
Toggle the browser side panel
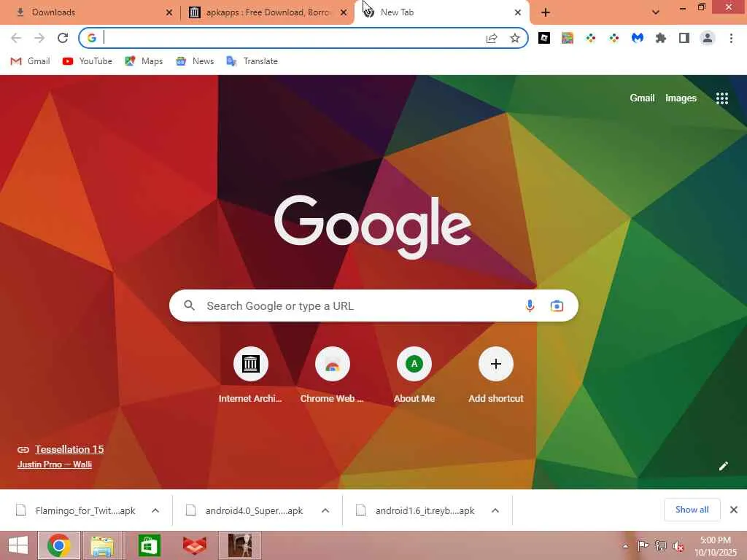[x=684, y=38]
